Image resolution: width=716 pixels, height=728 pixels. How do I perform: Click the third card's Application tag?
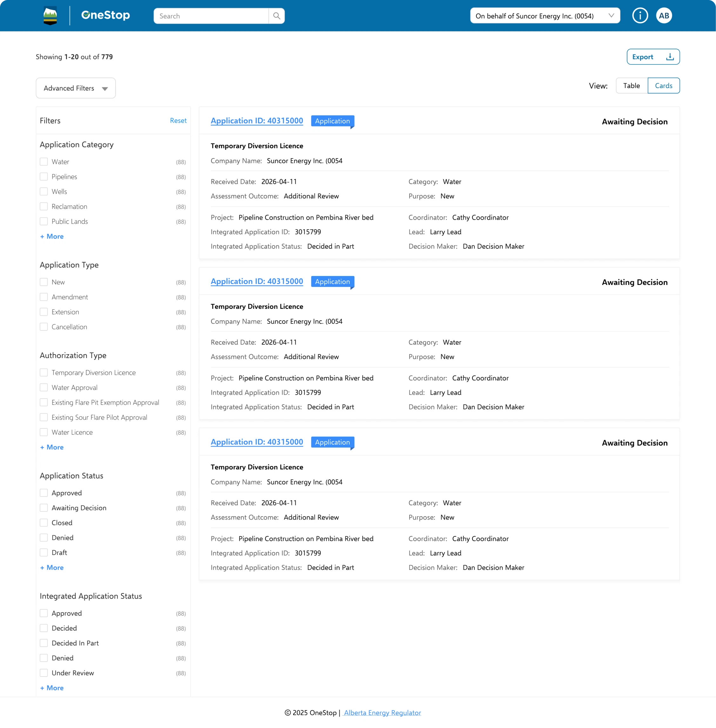click(332, 442)
